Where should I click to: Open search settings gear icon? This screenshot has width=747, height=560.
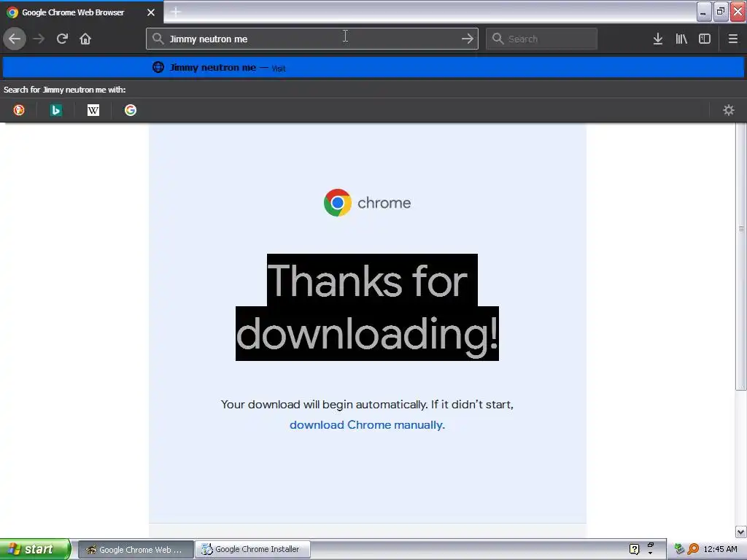pos(729,110)
